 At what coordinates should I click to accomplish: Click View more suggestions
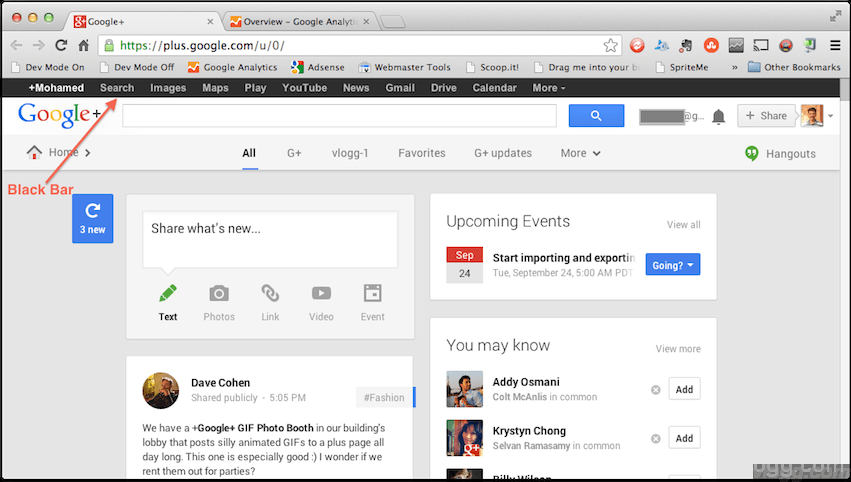click(x=678, y=349)
